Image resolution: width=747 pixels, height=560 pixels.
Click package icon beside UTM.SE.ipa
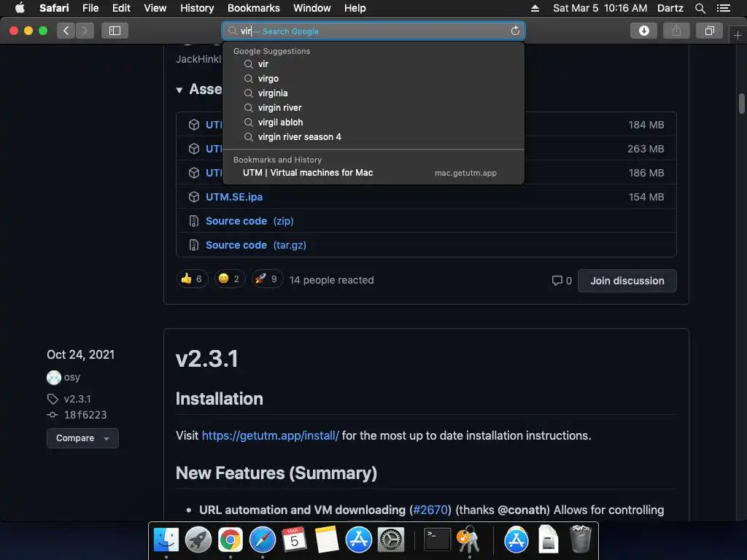click(x=194, y=197)
